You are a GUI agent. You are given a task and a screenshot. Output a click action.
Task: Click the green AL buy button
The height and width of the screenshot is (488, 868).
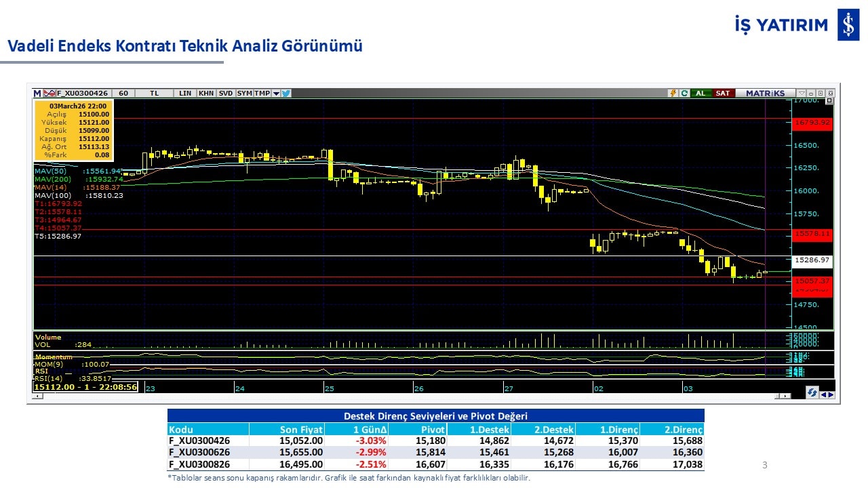700,94
